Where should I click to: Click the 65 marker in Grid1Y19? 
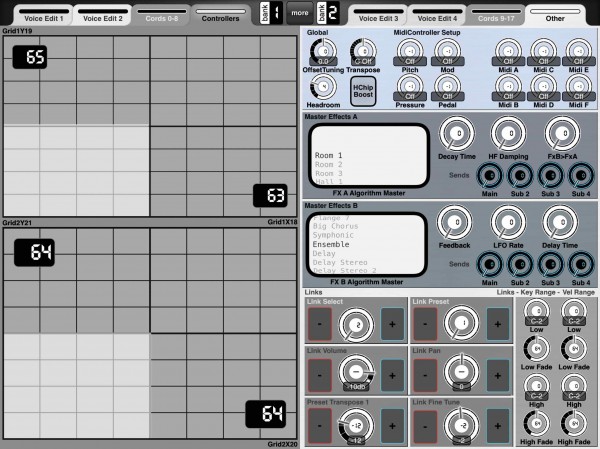pos(30,57)
